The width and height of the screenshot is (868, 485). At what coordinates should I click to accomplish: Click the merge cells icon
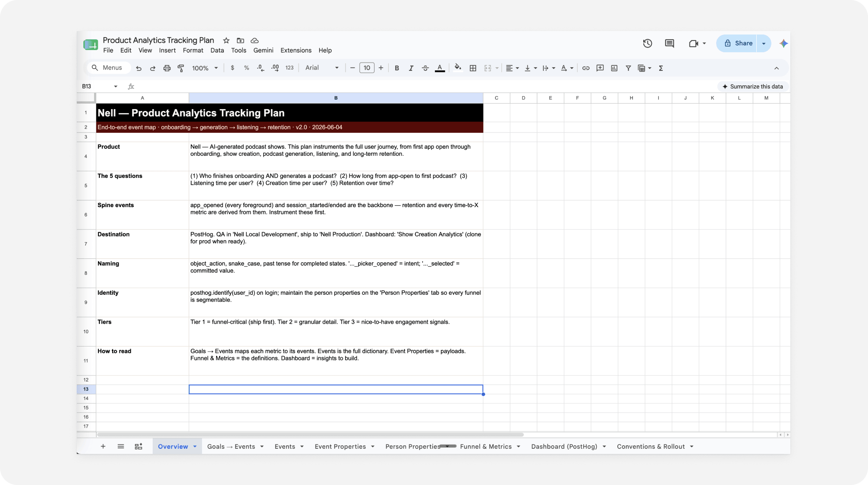tap(488, 68)
